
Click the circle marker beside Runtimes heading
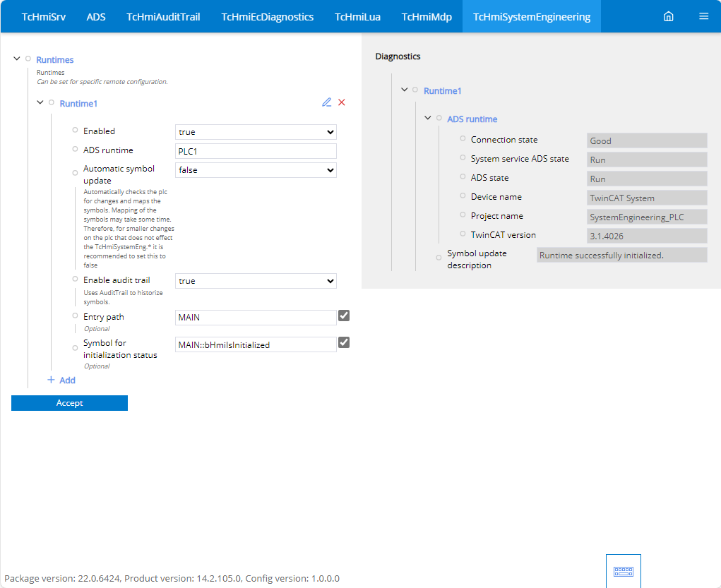pos(28,59)
